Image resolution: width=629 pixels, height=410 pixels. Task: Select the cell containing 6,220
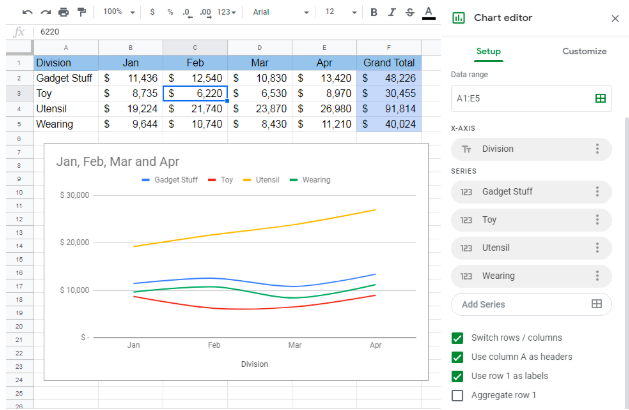pos(195,93)
